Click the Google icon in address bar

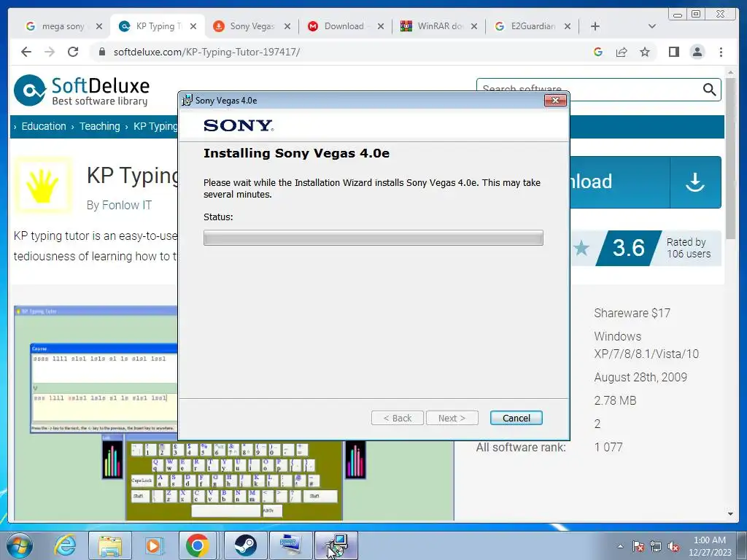tap(598, 52)
